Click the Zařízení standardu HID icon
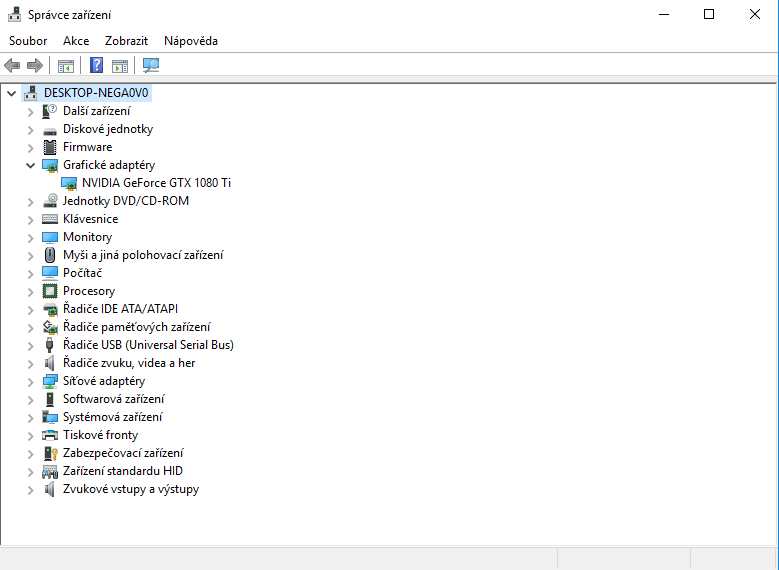779x570 pixels. pyautogui.click(x=50, y=471)
